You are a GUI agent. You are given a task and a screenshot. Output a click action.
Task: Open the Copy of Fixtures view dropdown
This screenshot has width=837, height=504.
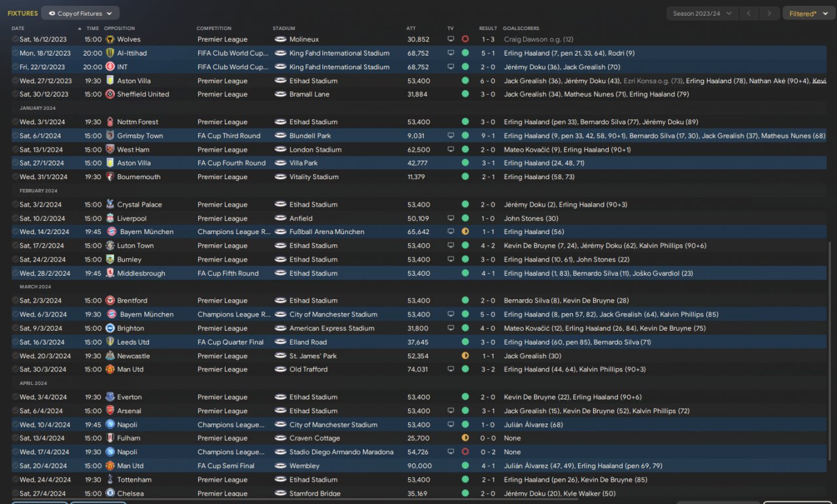click(80, 13)
